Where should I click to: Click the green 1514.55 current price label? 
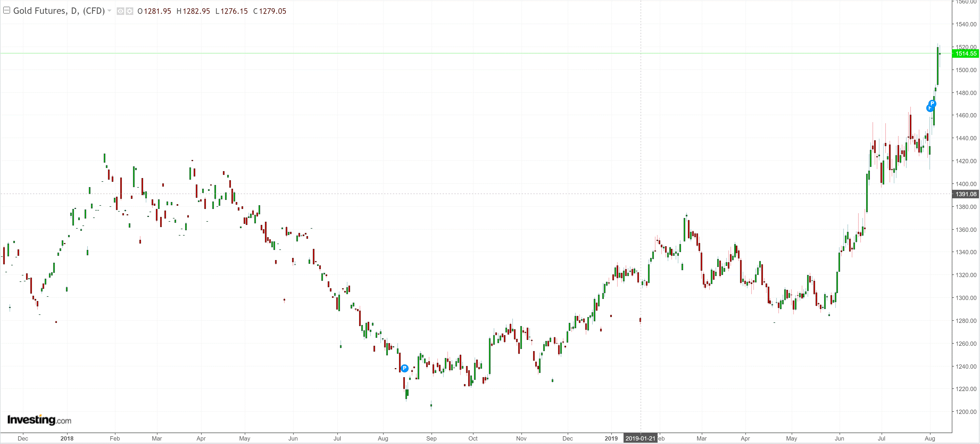click(x=966, y=54)
